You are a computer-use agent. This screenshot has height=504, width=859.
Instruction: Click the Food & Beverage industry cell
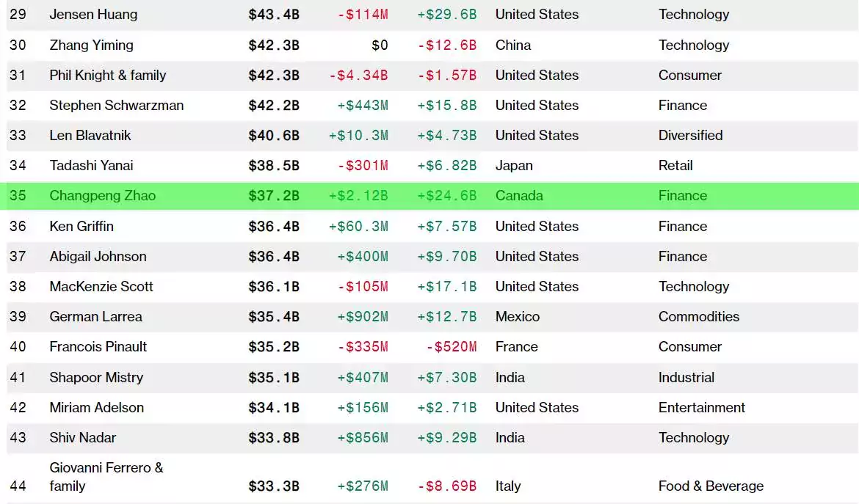click(711, 486)
